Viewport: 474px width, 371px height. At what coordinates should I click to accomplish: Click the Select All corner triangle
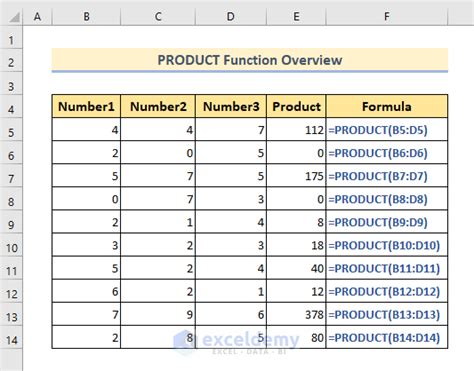[x=14, y=17]
